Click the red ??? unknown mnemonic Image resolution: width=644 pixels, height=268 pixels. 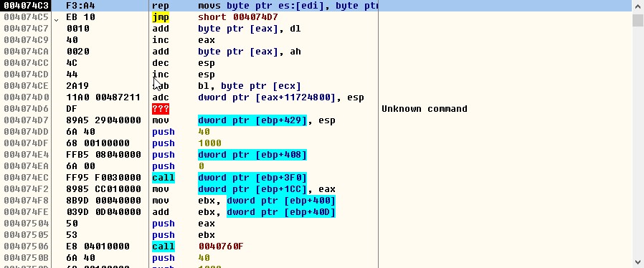click(161, 109)
